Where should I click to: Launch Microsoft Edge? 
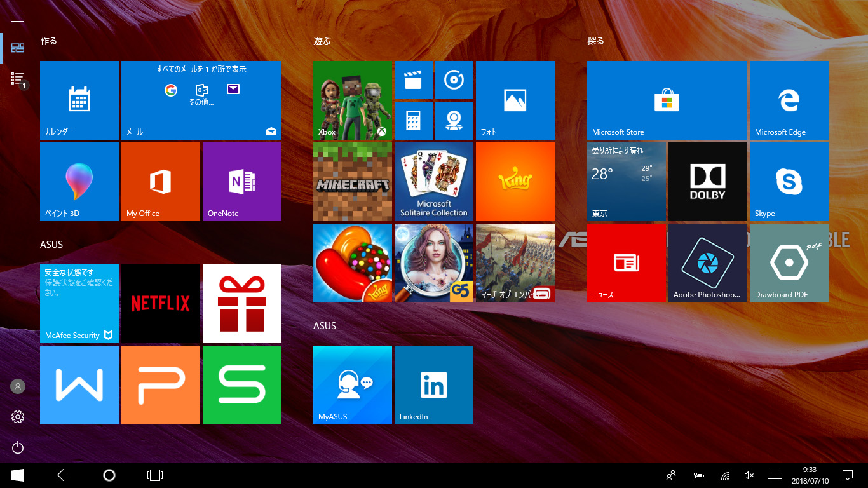(x=789, y=100)
